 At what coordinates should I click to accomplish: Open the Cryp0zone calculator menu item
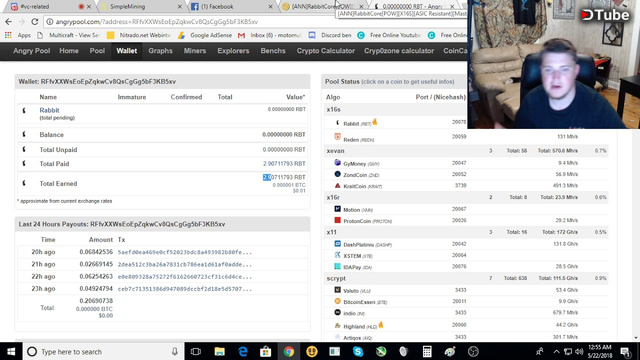tap(399, 51)
